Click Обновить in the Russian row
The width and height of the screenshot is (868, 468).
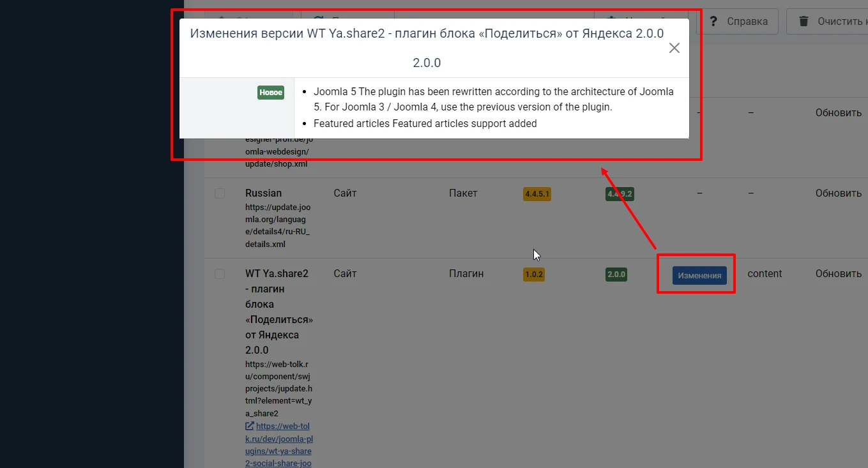[838, 193]
